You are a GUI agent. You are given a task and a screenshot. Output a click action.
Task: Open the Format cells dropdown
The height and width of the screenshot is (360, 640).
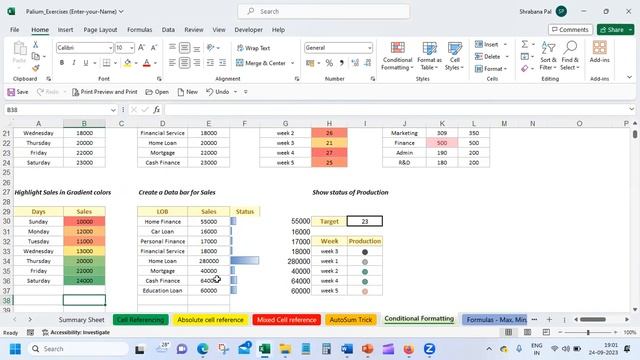pyautogui.click(x=491, y=69)
